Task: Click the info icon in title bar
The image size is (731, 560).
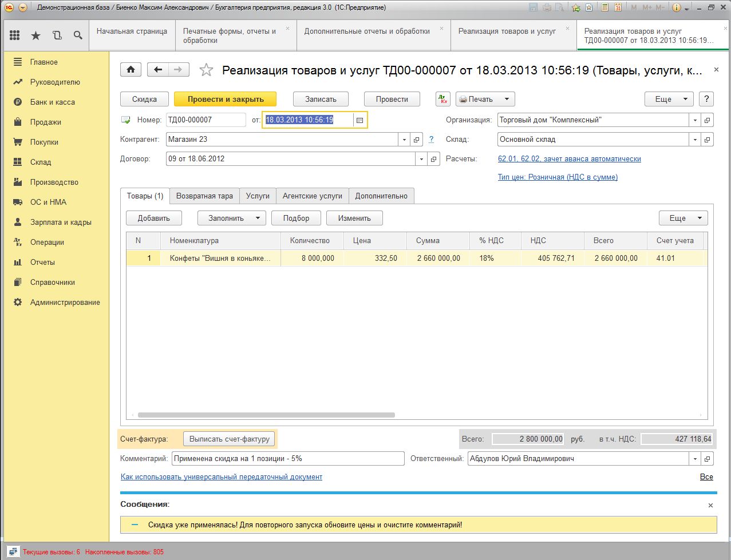Action: pyautogui.click(x=676, y=7)
